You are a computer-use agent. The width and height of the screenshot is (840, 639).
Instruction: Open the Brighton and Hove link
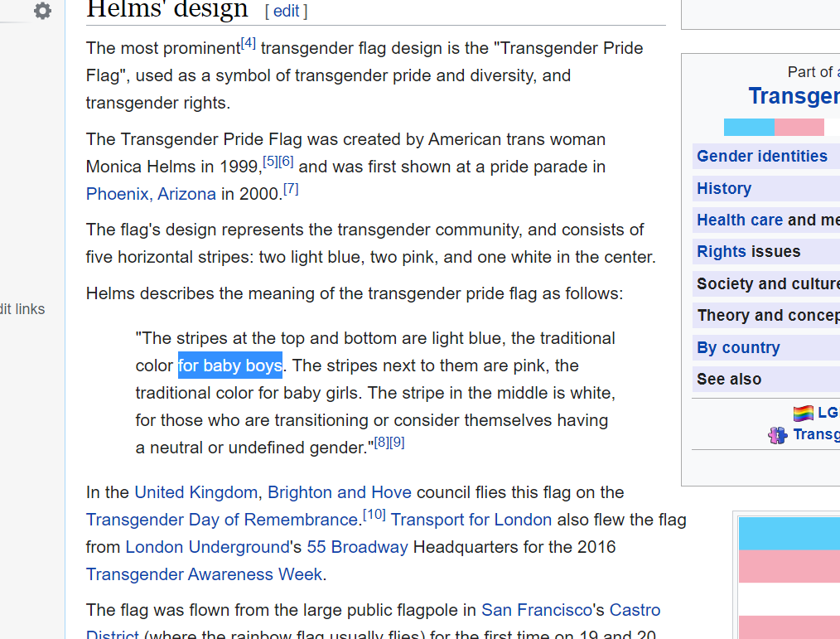click(x=340, y=492)
